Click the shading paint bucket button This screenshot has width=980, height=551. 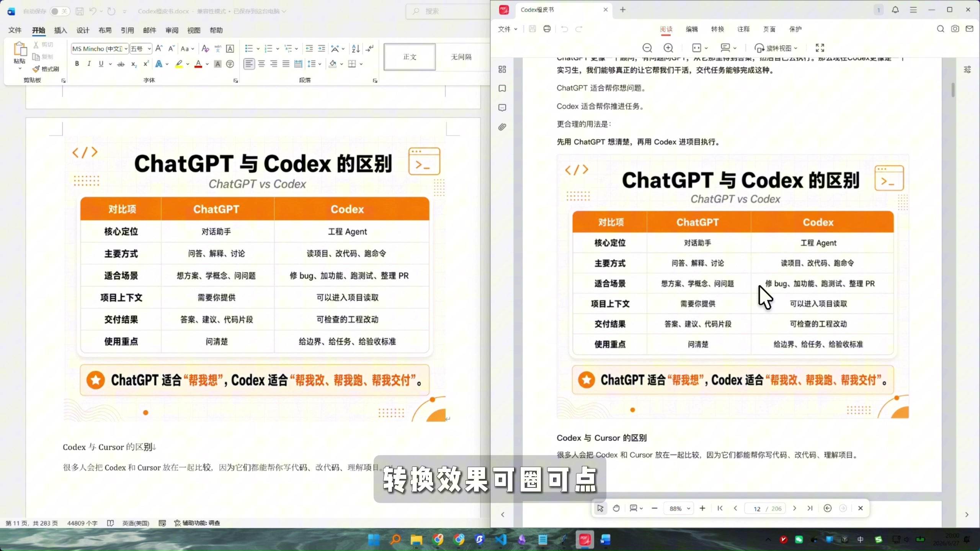click(x=333, y=64)
